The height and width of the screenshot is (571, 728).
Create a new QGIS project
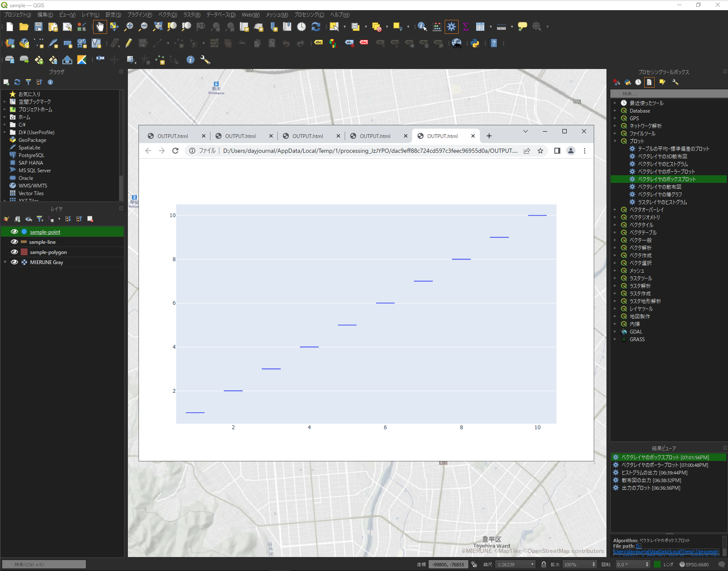(x=10, y=27)
